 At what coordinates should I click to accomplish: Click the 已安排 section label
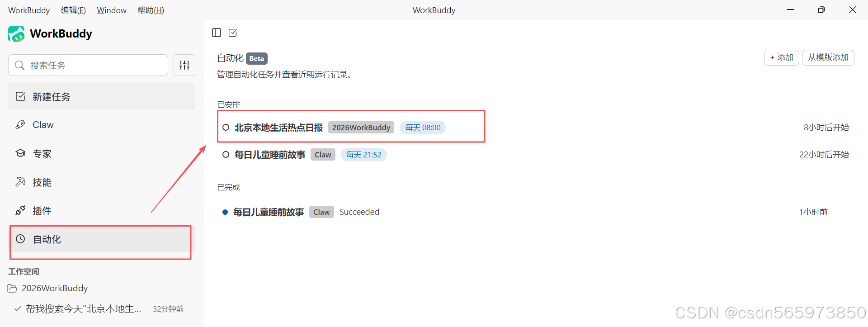[229, 104]
